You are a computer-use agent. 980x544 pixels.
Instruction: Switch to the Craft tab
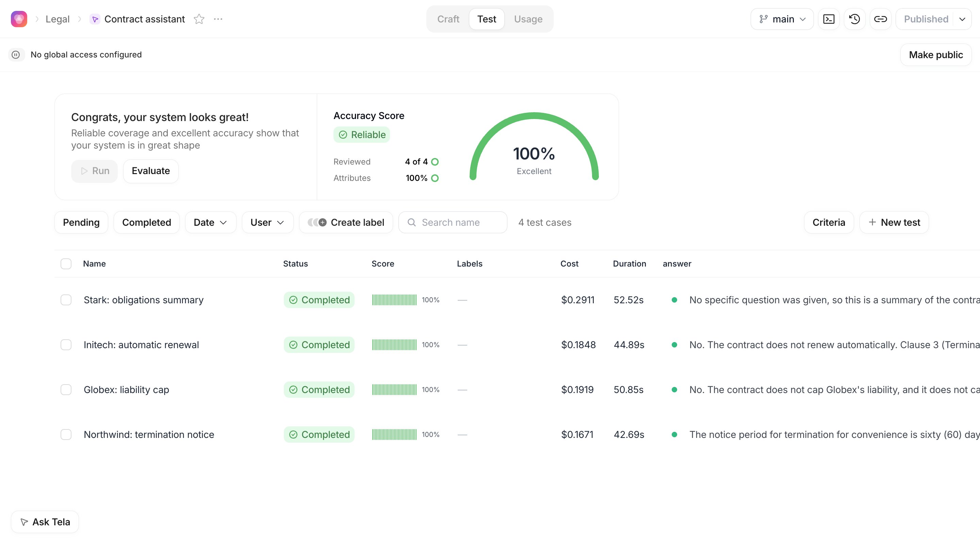coord(448,19)
